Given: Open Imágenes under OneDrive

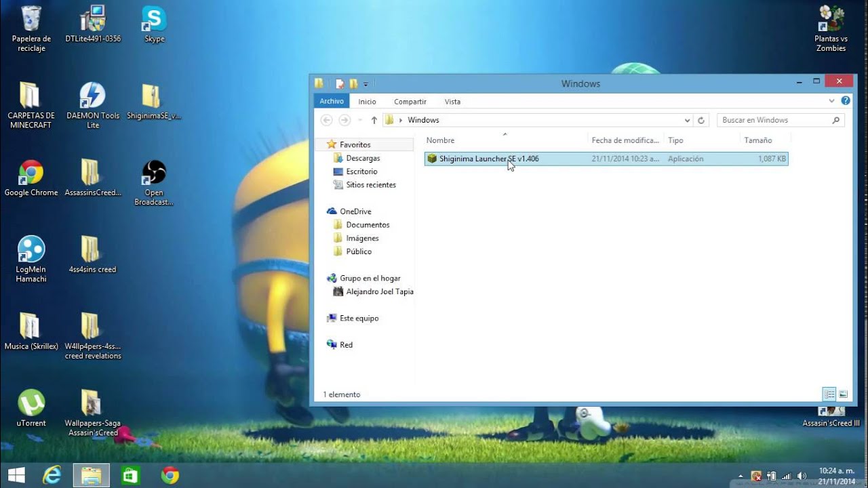Looking at the screenshot, I should [x=362, y=238].
